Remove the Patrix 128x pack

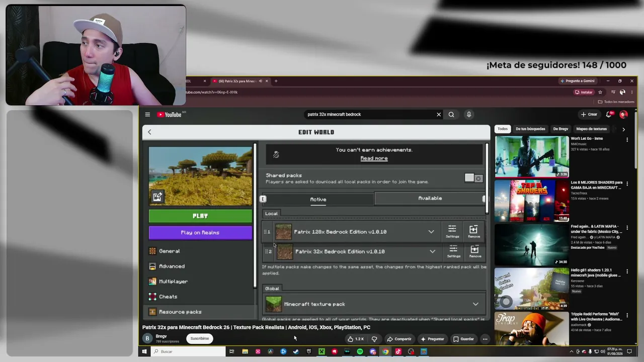pyautogui.click(x=474, y=232)
